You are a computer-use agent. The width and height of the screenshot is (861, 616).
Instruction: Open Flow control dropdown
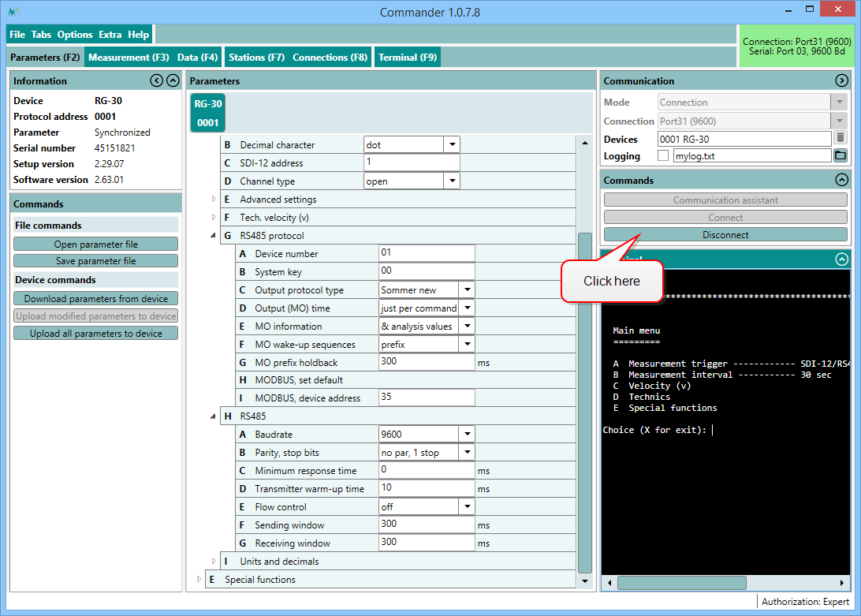[x=468, y=506]
